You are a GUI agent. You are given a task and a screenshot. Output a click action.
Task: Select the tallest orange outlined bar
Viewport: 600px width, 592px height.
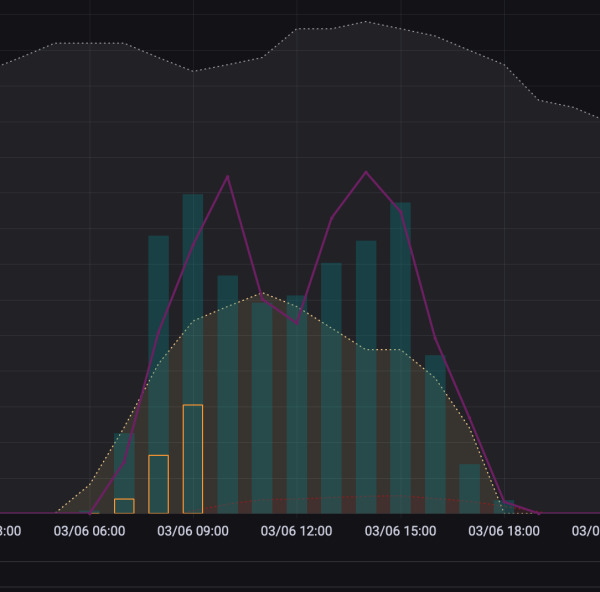[193, 458]
